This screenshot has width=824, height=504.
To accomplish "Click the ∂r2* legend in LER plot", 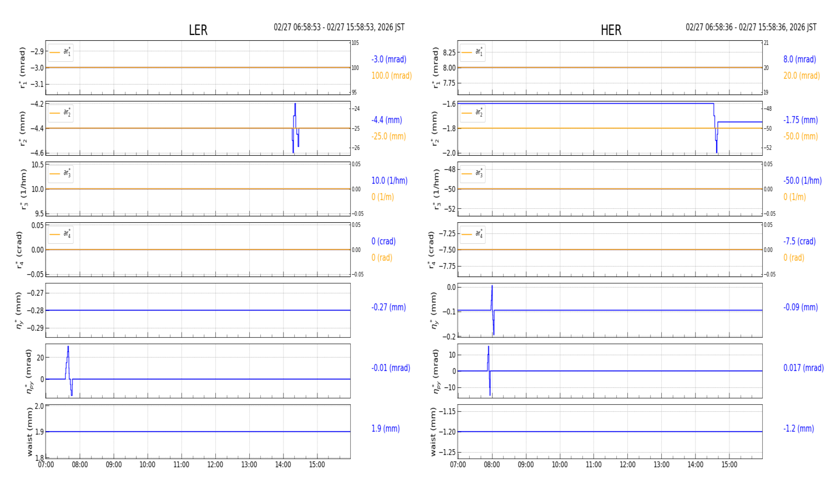I will 61,113.
